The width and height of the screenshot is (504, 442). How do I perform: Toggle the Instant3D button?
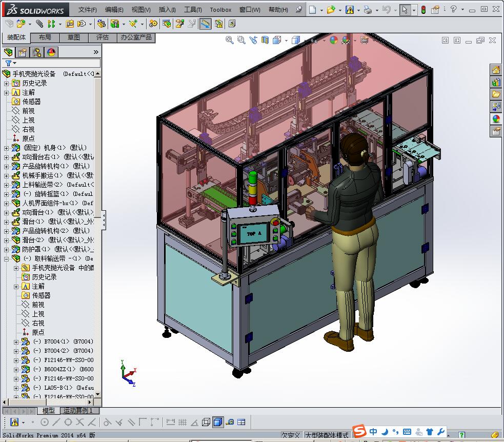click(x=206, y=24)
